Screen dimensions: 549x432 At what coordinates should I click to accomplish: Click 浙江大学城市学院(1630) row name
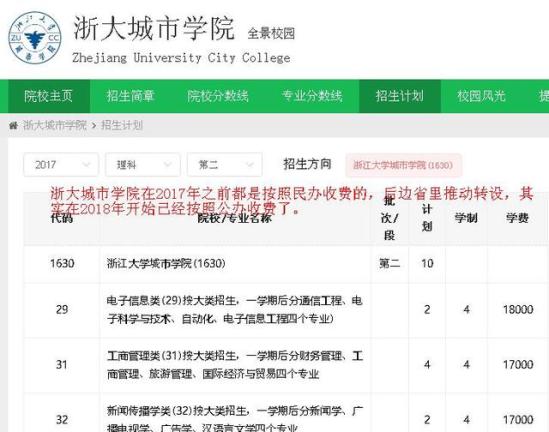pos(166,263)
